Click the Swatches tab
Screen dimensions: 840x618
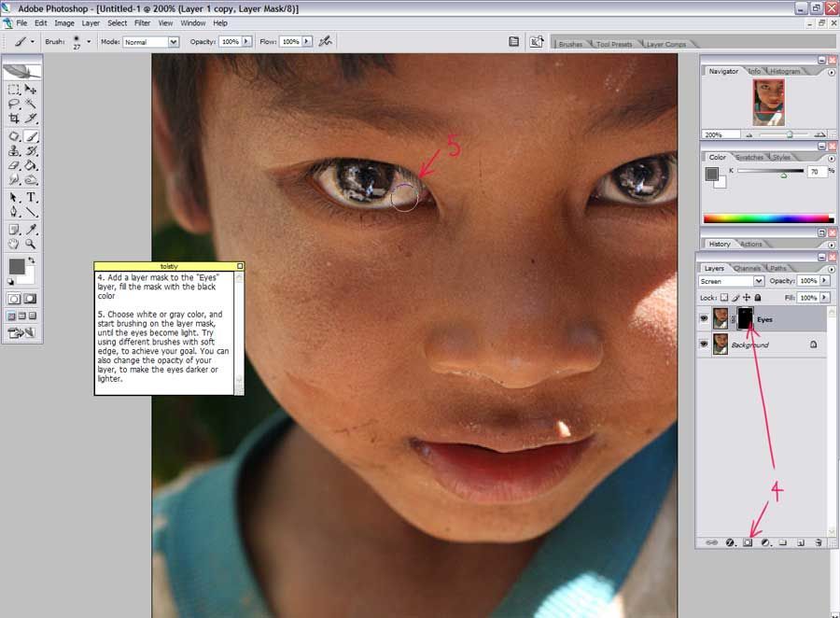(749, 158)
